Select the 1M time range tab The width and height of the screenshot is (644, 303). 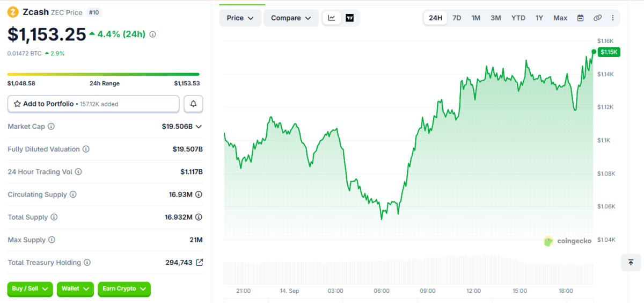click(x=475, y=18)
